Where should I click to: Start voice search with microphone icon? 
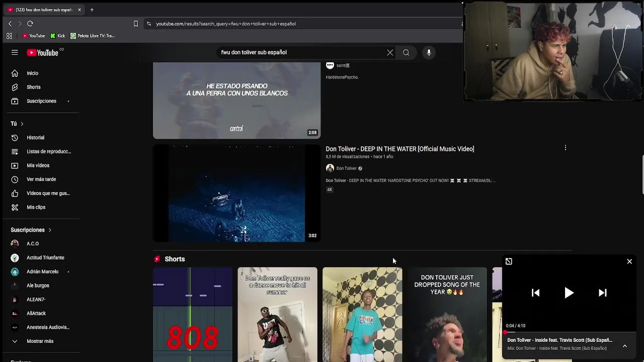pos(429,52)
